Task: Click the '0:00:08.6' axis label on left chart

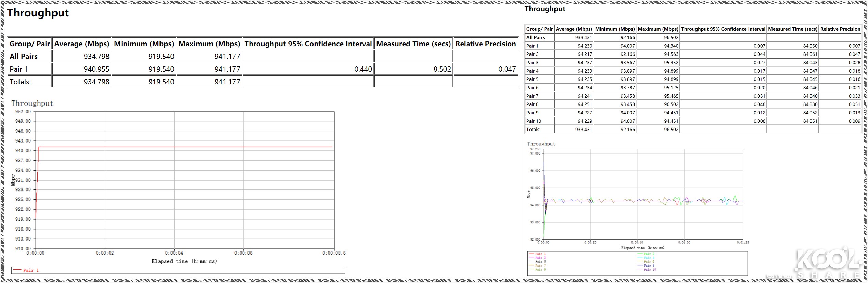Action: [x=334, y=253]
